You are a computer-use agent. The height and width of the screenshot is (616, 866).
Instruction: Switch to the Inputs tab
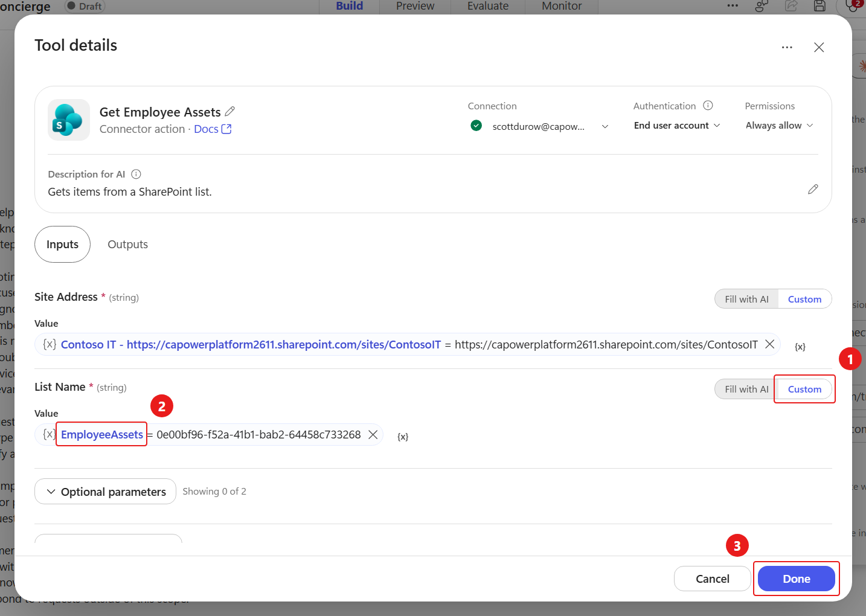click(x=62, y=244)
